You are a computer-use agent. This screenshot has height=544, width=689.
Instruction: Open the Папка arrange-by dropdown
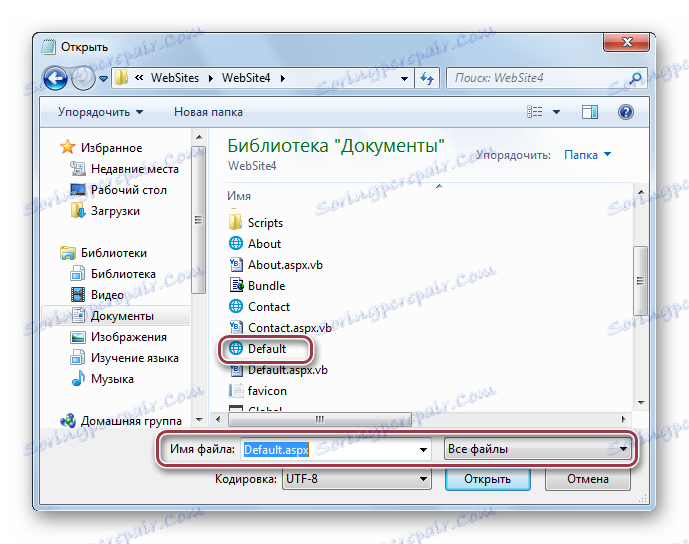point(587,155)
